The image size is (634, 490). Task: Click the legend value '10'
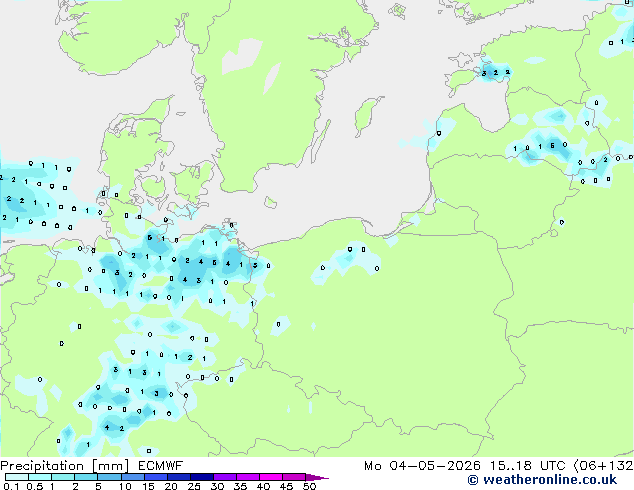tap(125, 486)
